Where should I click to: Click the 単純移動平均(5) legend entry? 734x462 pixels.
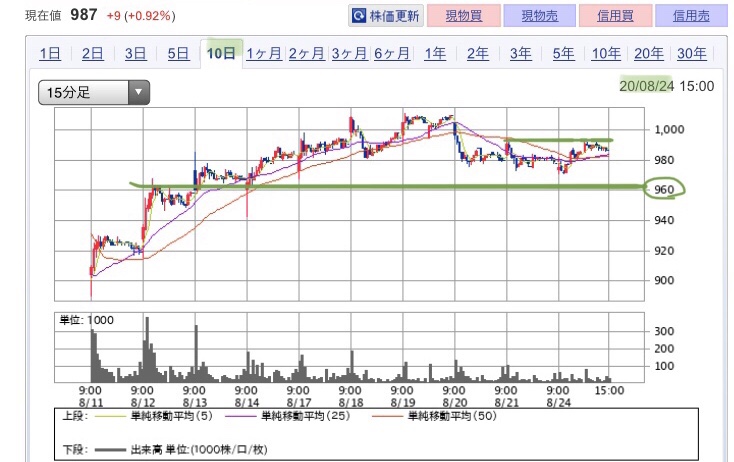click(153, 416)
